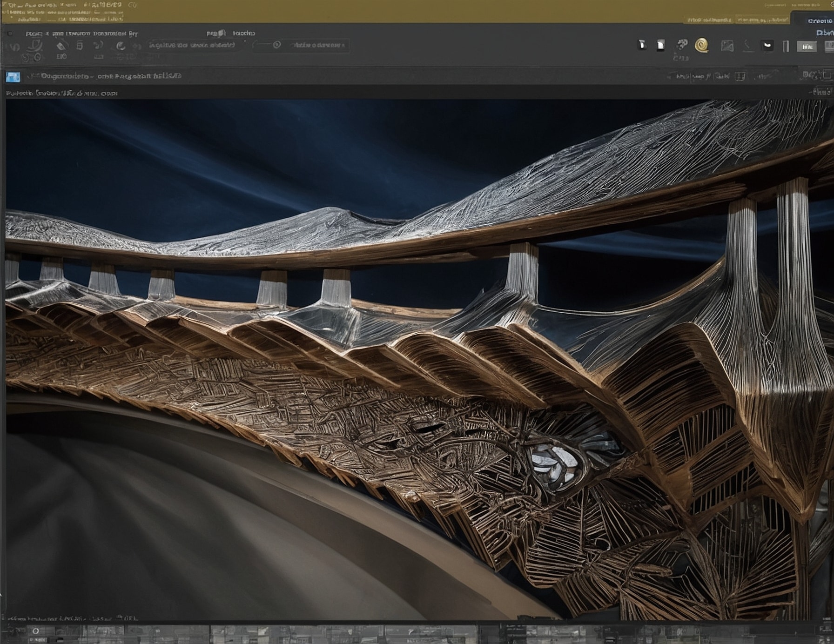Switch to the dark tab at top right

[818, 21]
